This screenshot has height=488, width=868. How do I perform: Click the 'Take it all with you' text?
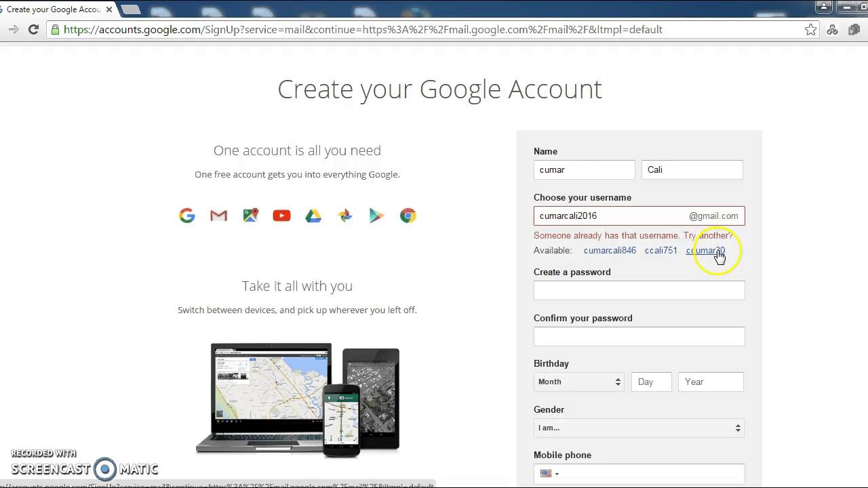[x=297, y=286]
